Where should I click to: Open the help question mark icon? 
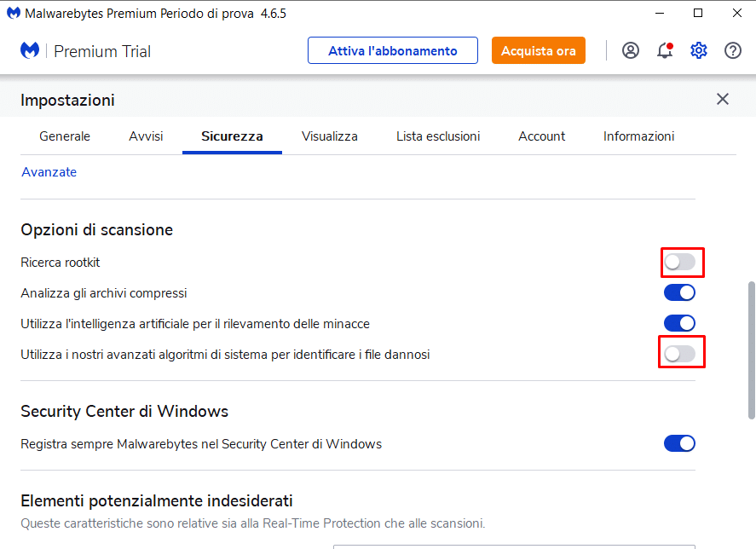733,50
